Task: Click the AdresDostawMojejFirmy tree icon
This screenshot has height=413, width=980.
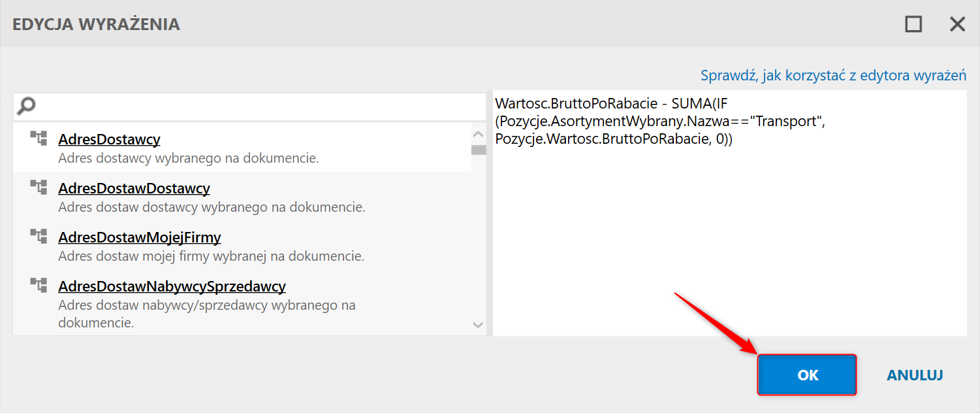Action: [x=39, y=236]
